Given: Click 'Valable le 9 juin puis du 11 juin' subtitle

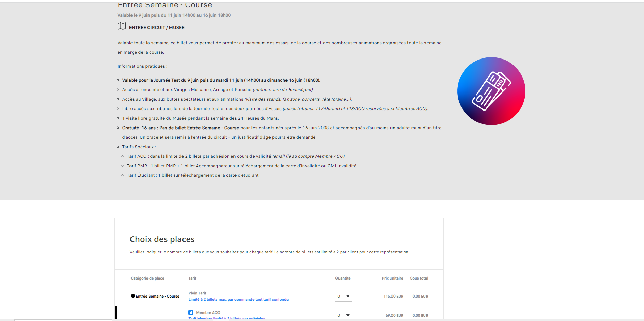Looking at the screenshot, I should point(174,15).
